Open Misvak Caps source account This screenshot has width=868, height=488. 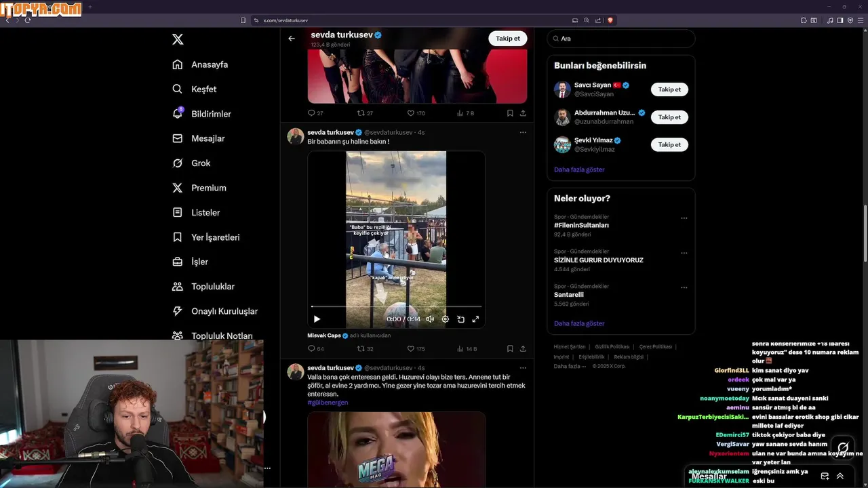pyautogui.click(x=324, y=335)
